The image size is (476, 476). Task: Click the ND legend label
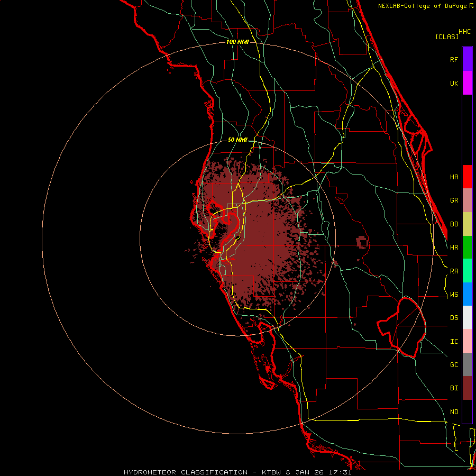tap(454, 412)
